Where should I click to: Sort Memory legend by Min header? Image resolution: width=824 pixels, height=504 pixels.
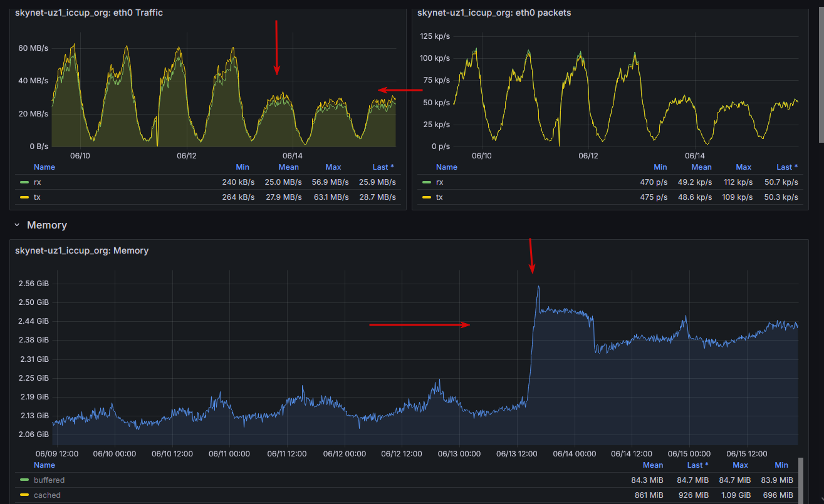coord(781,465)
